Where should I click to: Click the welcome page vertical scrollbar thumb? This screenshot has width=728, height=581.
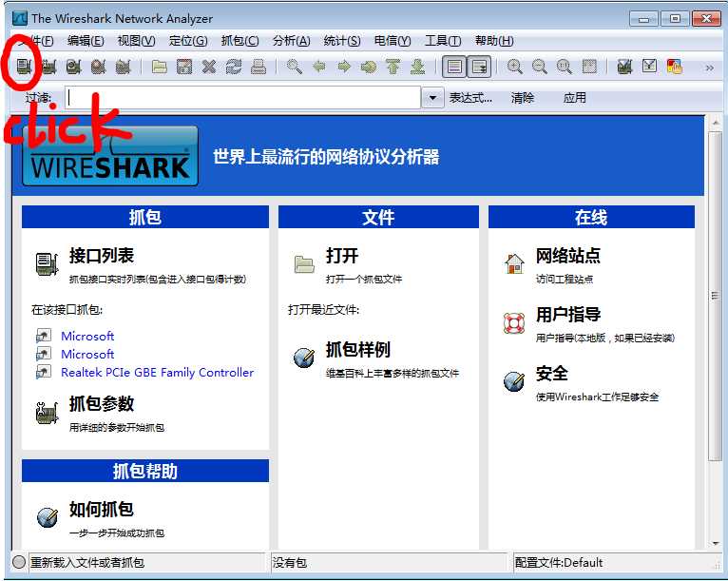point(715,296)
